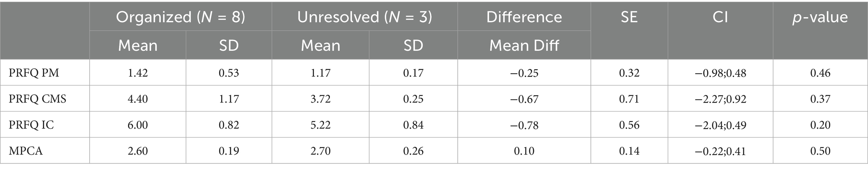This screenshot has width=868, height=171.
Task: Select the MPCA CI cell −0.22;0.41
Action: coord(720,151)
